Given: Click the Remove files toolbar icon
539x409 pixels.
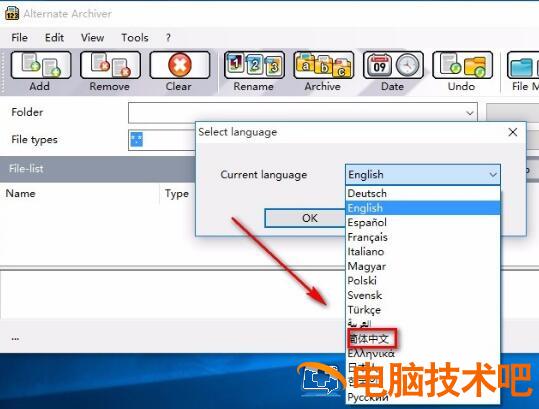Looking at the screenshot, I should point(110,65).
